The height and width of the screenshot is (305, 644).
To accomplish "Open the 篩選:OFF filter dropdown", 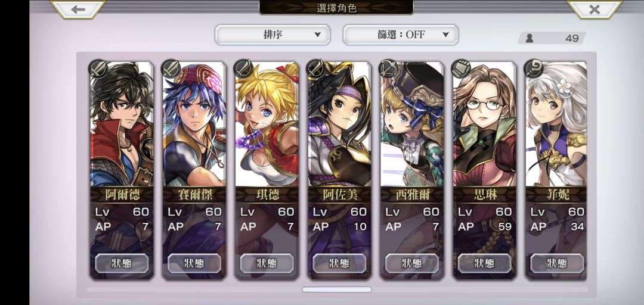I will (x=401, y=35).
